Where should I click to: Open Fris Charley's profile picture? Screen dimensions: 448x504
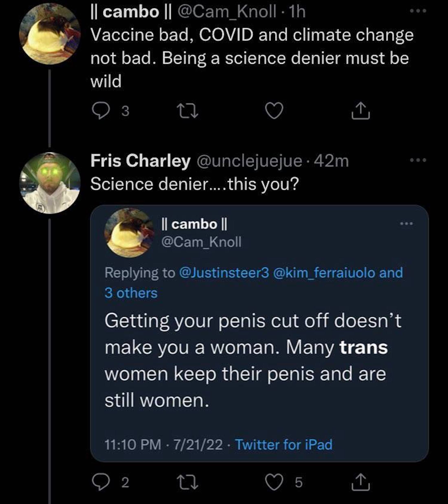[50, 183]
